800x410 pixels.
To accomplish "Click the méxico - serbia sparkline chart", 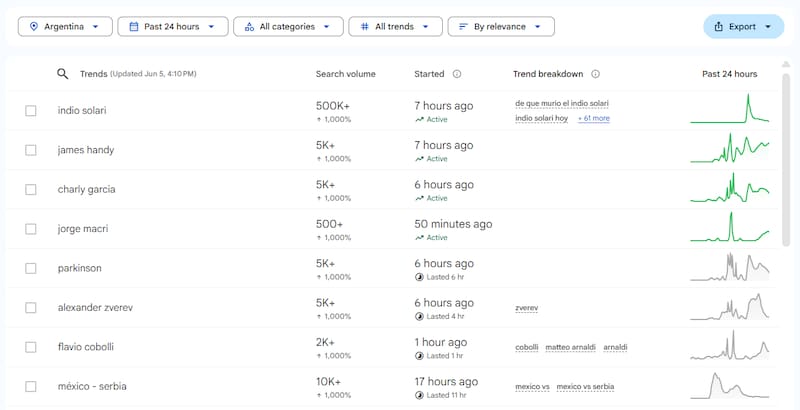I will [730, 385].
